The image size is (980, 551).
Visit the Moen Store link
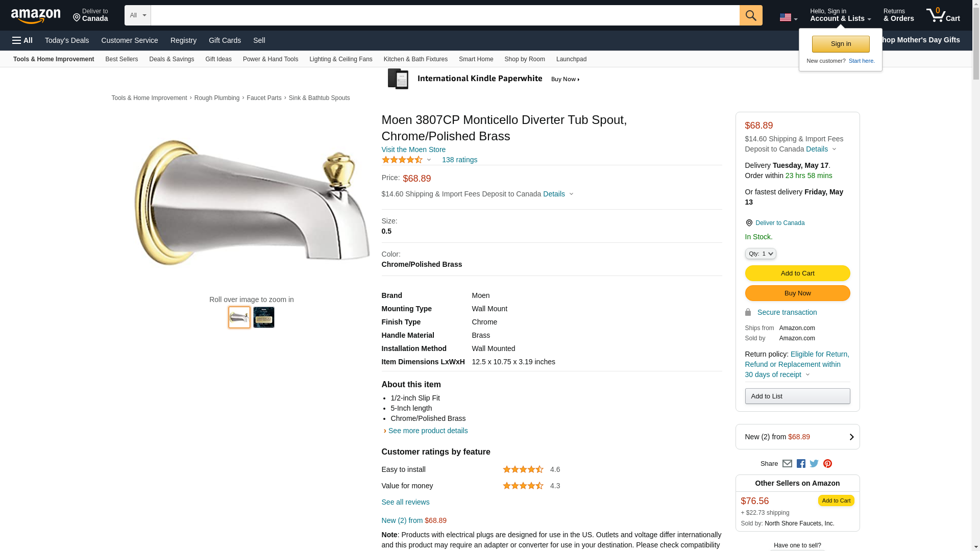(x=413, y=149)
